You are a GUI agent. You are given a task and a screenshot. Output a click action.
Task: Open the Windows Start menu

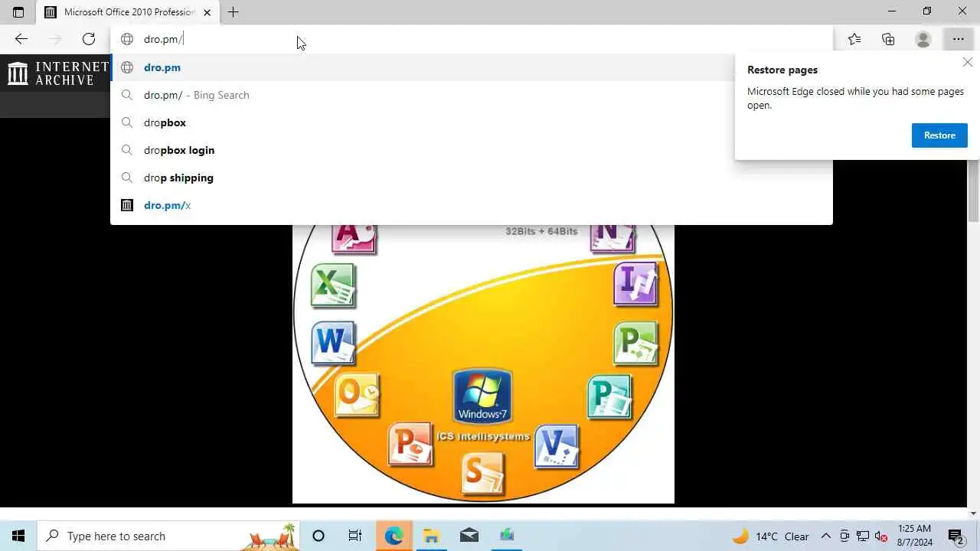tap(18, 536)
